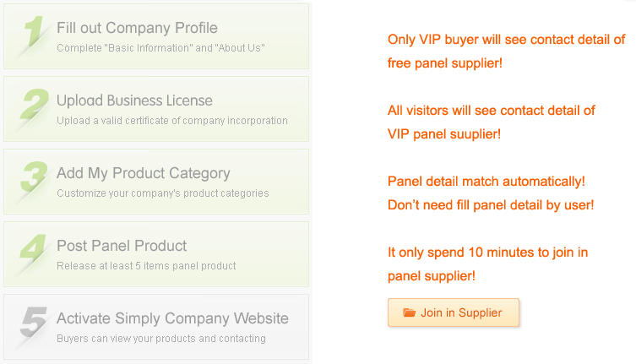Open the Fill out Company Profile step
The width and height of the screenshot is (636, 364).
click(137, 28)
